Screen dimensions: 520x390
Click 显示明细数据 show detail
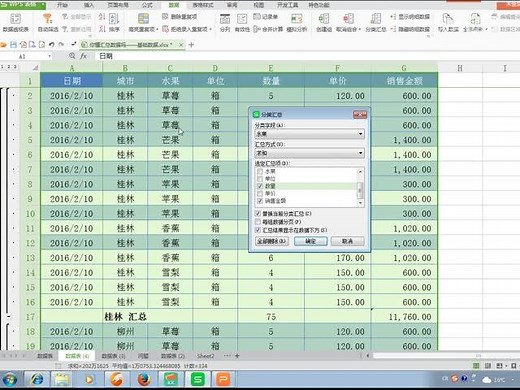410,17
